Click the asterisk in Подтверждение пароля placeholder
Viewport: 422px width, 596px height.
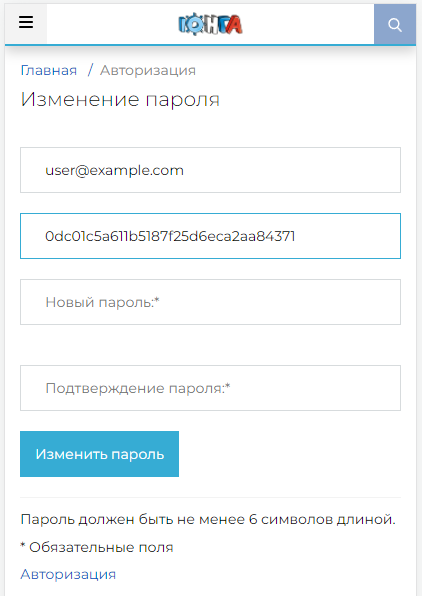point(228,386)
